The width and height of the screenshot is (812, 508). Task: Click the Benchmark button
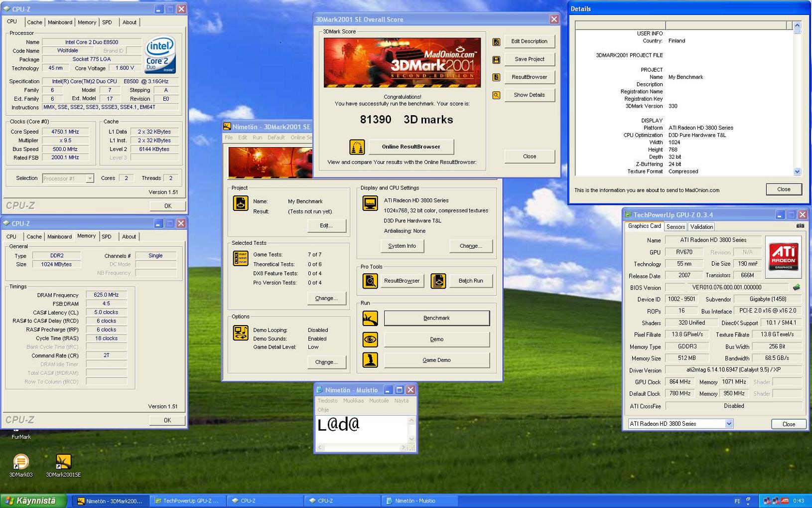(x=436, y=318)
